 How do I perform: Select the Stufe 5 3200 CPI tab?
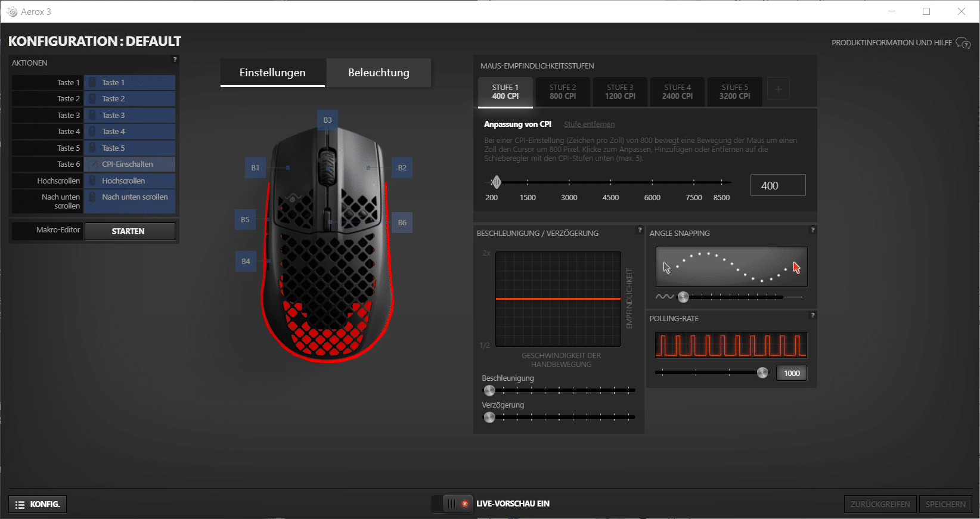coord(734,92)
